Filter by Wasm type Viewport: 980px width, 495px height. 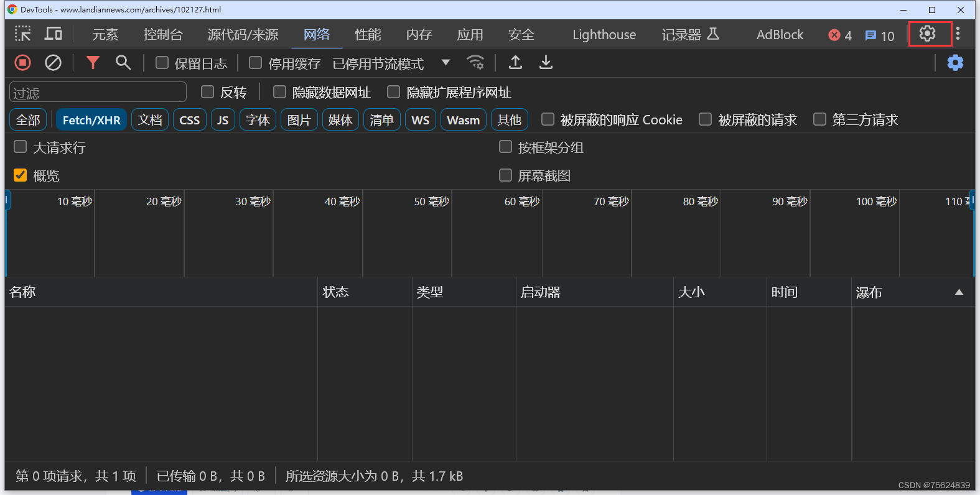point(464,119)
